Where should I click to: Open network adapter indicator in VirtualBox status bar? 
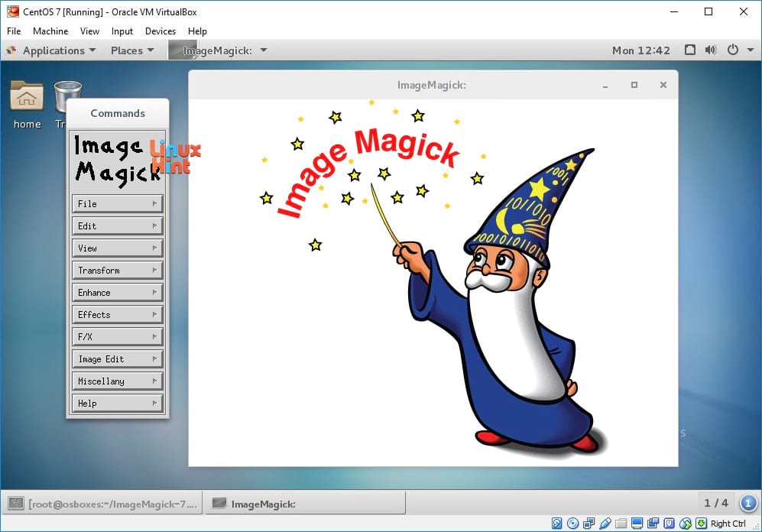[589, 524]
